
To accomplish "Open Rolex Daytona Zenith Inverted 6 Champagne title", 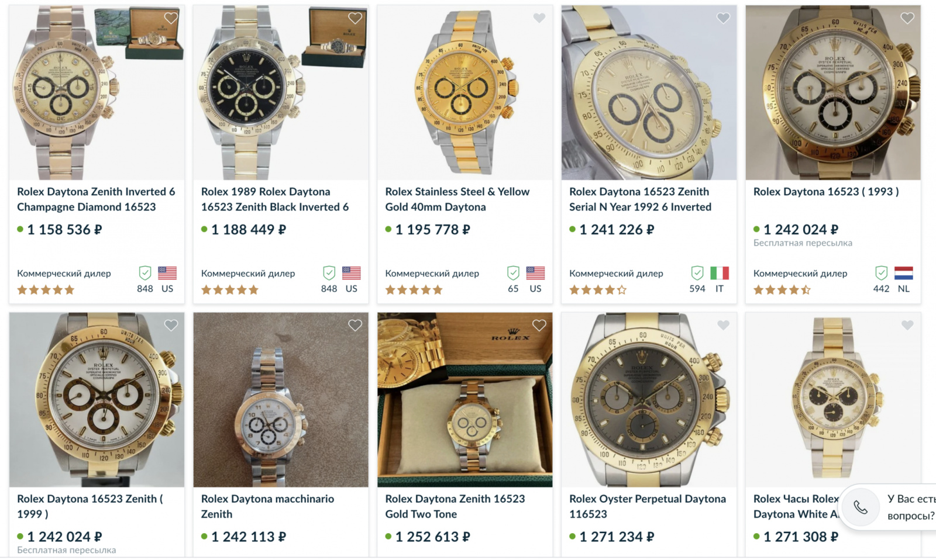I will 96,199.
